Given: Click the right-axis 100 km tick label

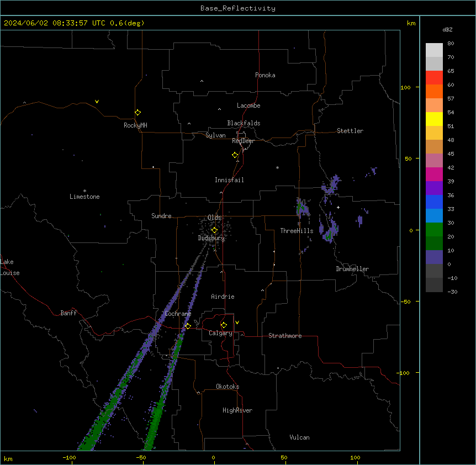Looking at the screenshot, I should pyautogui.click(x=405, y=87).
